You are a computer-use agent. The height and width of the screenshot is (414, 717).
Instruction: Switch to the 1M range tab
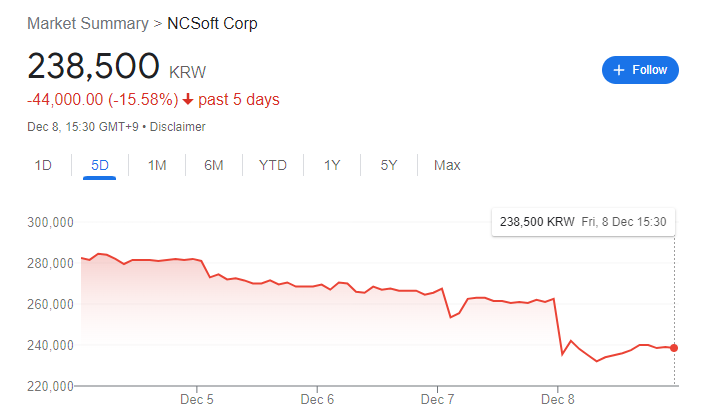pos(157,165)
